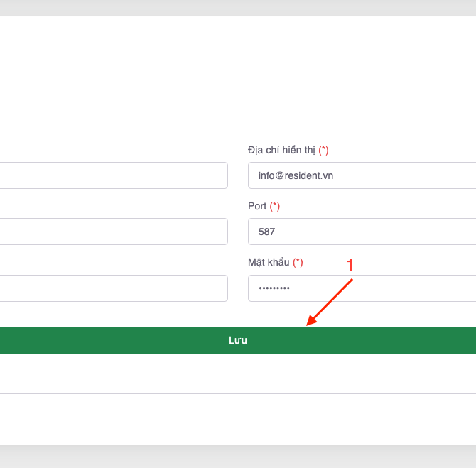This screenshot has height=468, width=476.
Task: Click the Mật khẩu label text
Action: coord(269,262)
